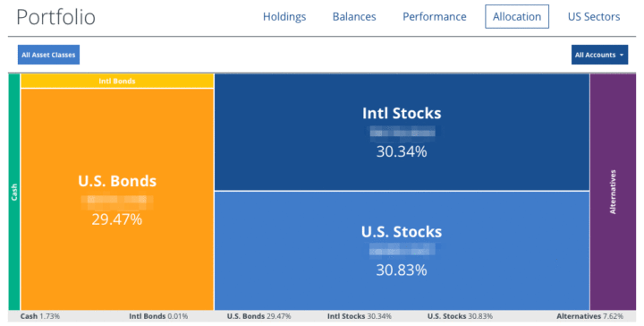Click the Portfolio page heading

[55, 18]
